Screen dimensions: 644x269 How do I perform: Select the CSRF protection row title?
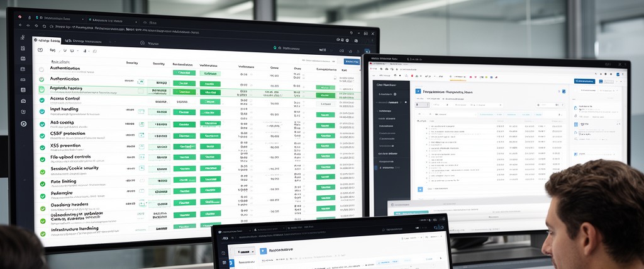tap(68, 134)
